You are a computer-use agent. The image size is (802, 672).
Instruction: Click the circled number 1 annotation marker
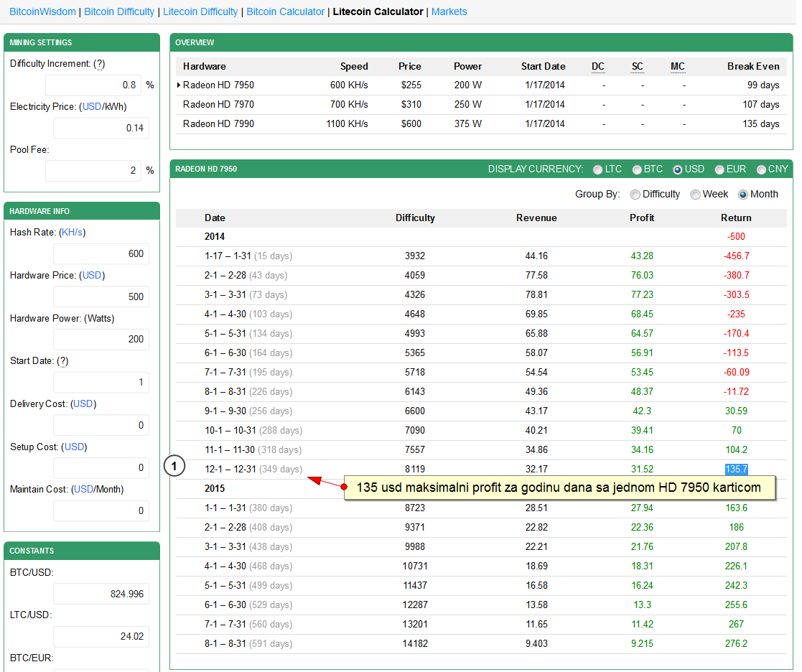click(x=175, y=467)
